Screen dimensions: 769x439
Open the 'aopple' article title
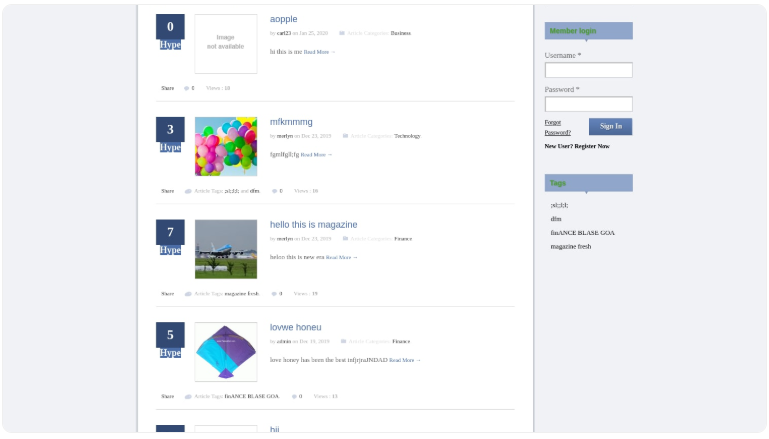coord(283,19)
